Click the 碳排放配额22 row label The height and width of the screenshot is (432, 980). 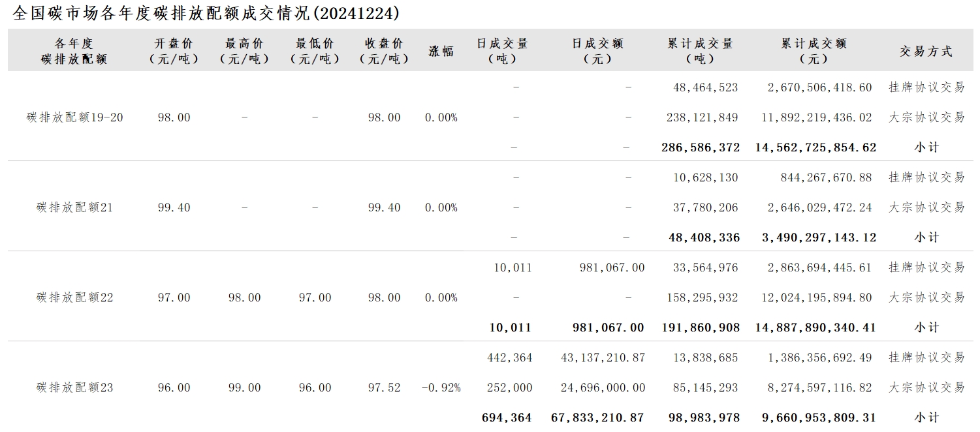tap(75, 298)
